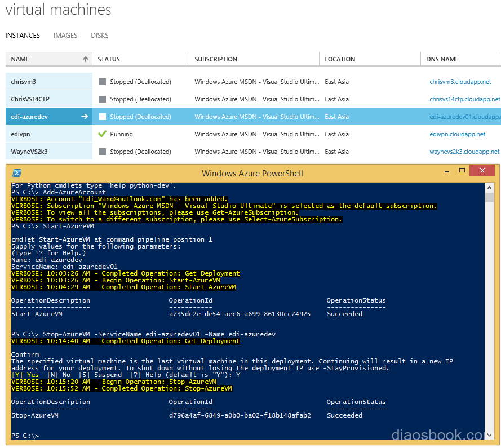Click the 'virtual machines' page heading
501x448 pixels.
coord(58,10)
